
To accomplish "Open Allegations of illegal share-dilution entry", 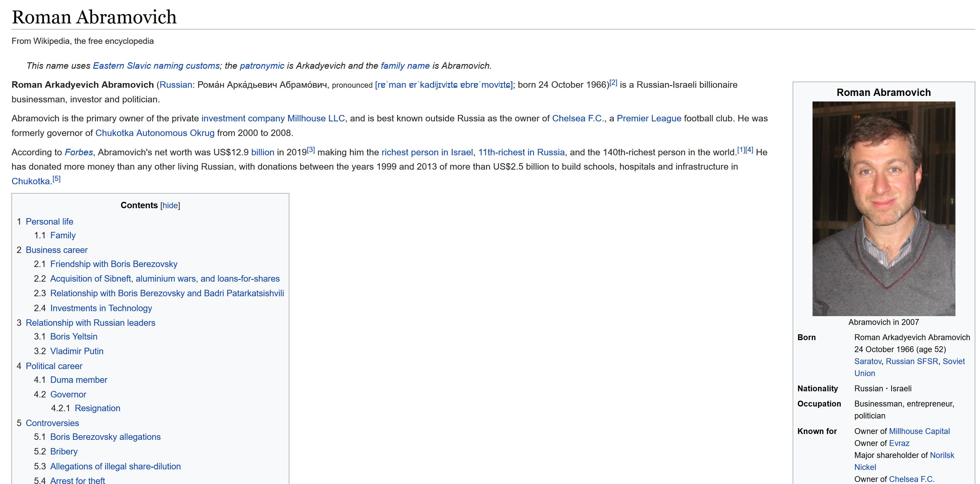I will (115, 466).
